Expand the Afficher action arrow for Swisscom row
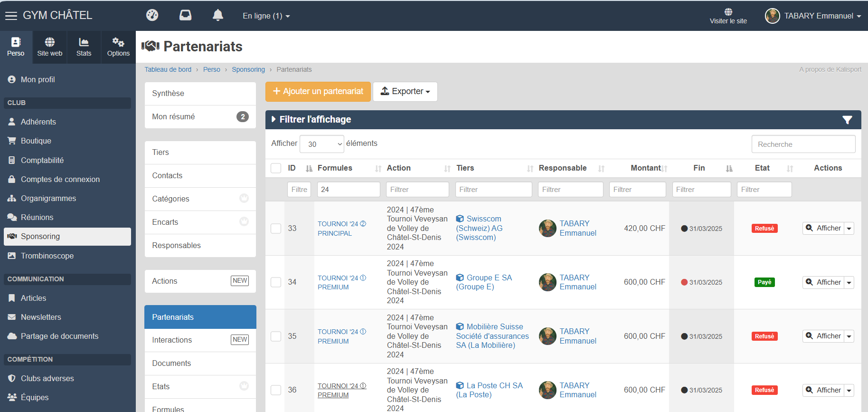 point(849,229)
